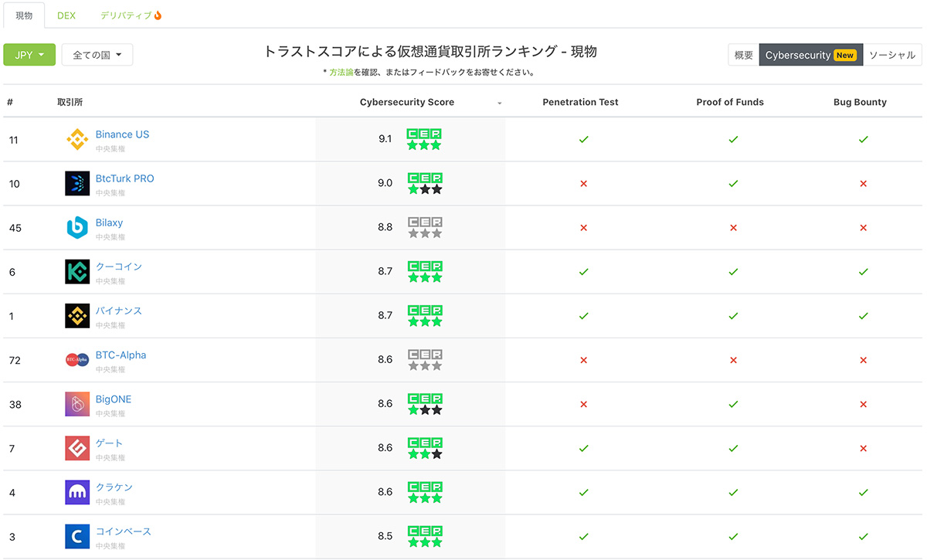Click the Cybersecurity Score sort arrow
Screen dimensions: 927x560
pyautogui.click(x=499, y=104)
